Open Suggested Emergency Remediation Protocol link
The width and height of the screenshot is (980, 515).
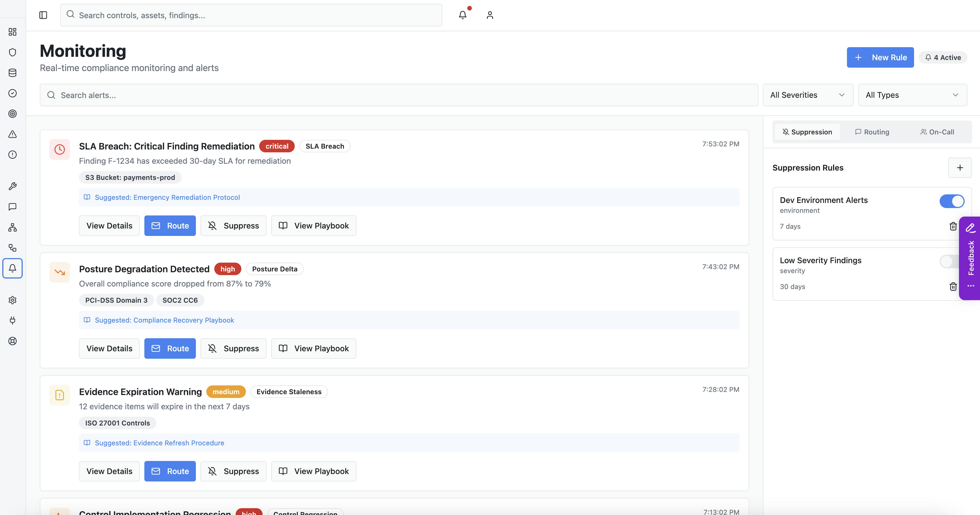[x=167, y=198]
